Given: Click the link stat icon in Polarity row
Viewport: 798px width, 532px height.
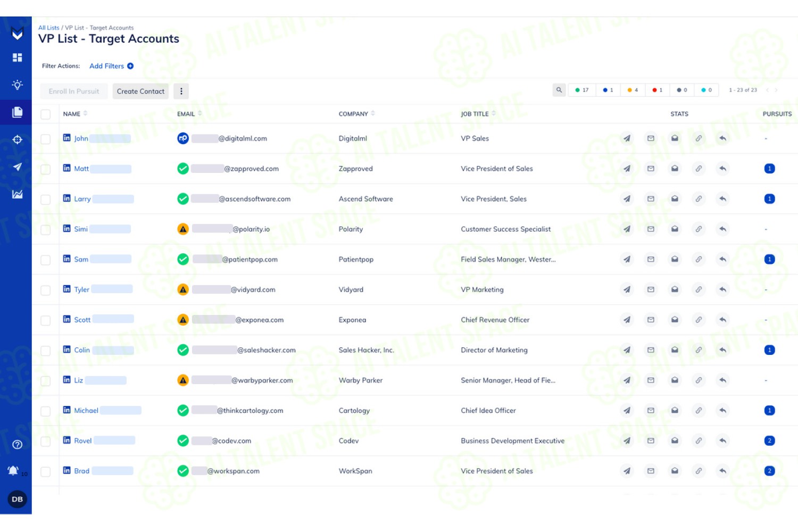Looking at the screenshot, I should (x=699, y=229).
